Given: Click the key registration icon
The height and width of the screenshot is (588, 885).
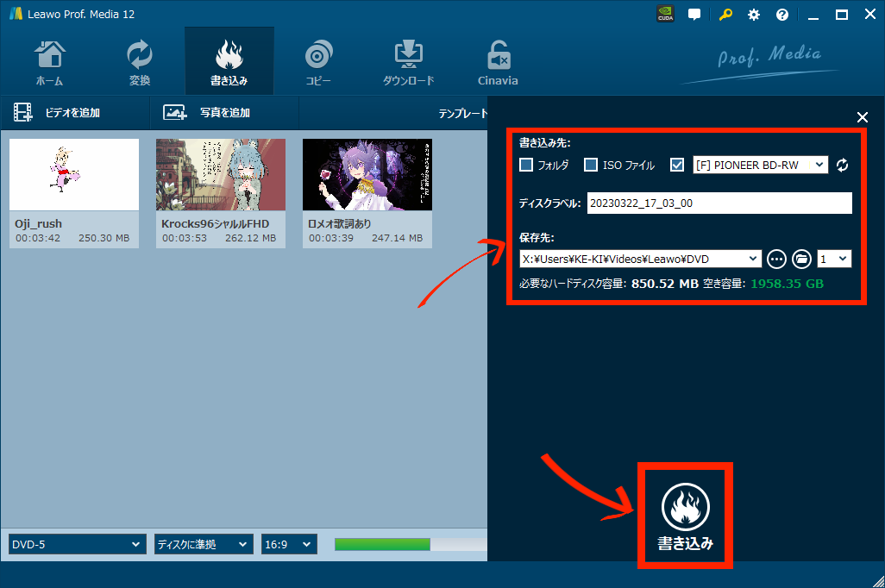Looking at the screenshot, I should click(x=725, y=15).
